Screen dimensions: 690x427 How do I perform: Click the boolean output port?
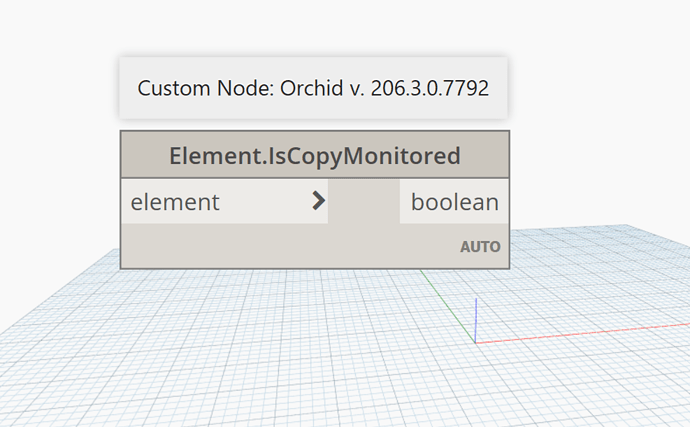[454, 202]
